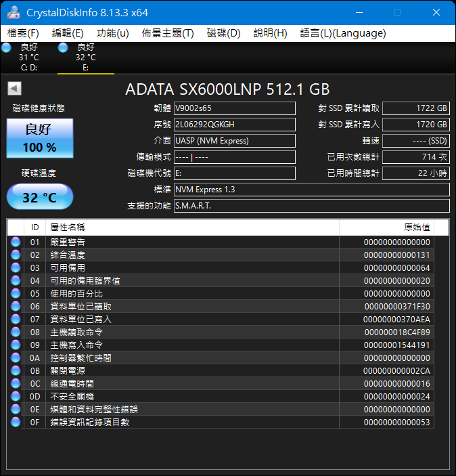Screen dimensions: 456x476
Task: Select the E: disk status orb
Action: click(x=63, y=47)
